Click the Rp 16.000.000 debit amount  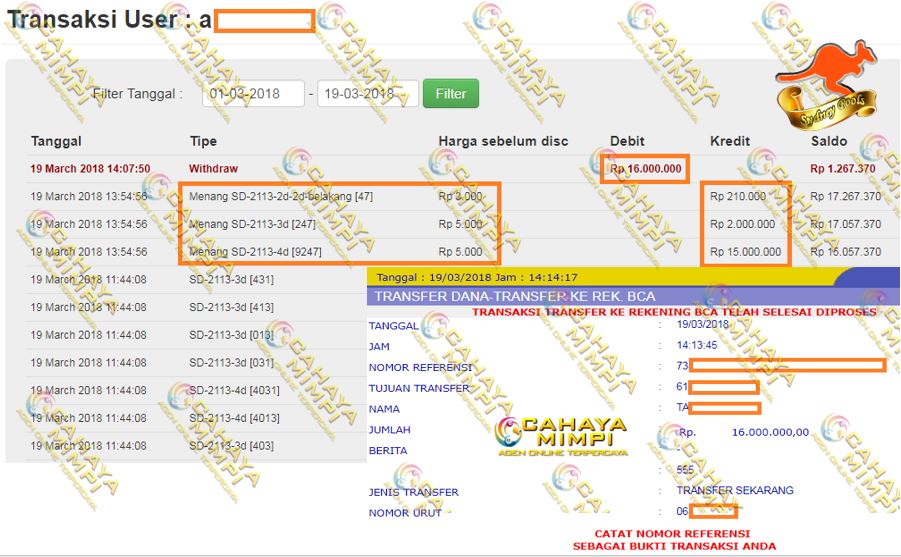pos(646,169)
